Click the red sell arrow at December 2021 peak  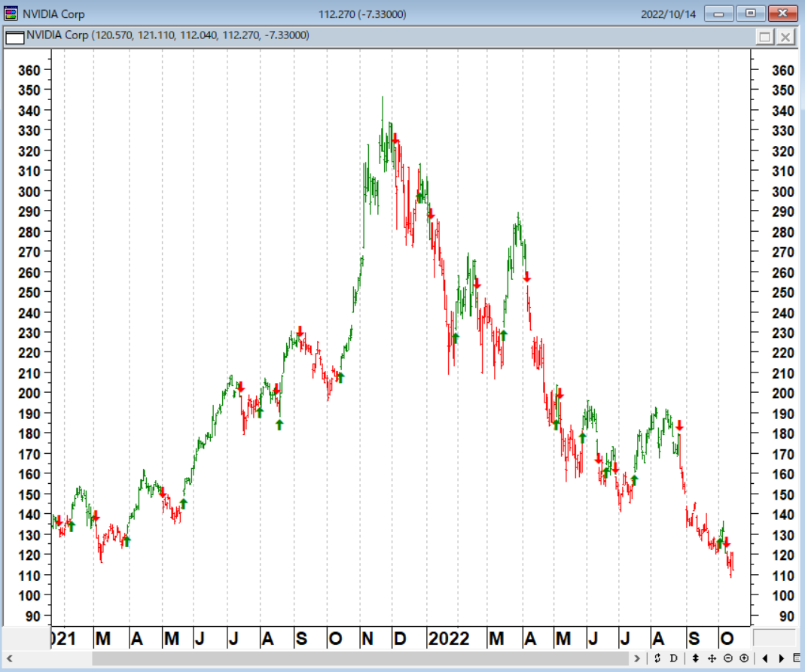(395, 138)
